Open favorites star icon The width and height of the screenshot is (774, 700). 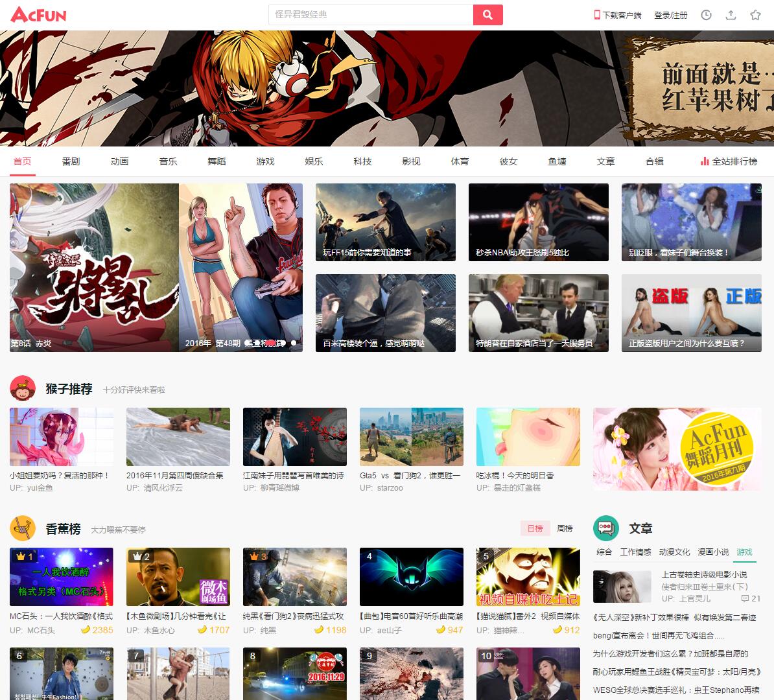tap(755, 16)
